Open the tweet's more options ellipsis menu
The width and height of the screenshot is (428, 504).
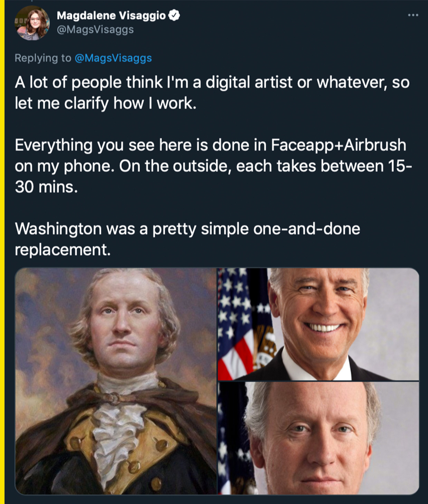[413, 15]
